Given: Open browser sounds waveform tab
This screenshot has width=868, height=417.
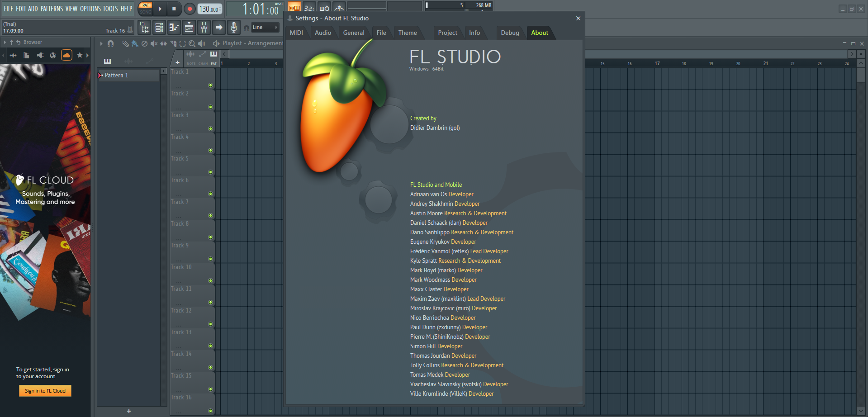Looking at the screenshot, I should pos(13,55).
